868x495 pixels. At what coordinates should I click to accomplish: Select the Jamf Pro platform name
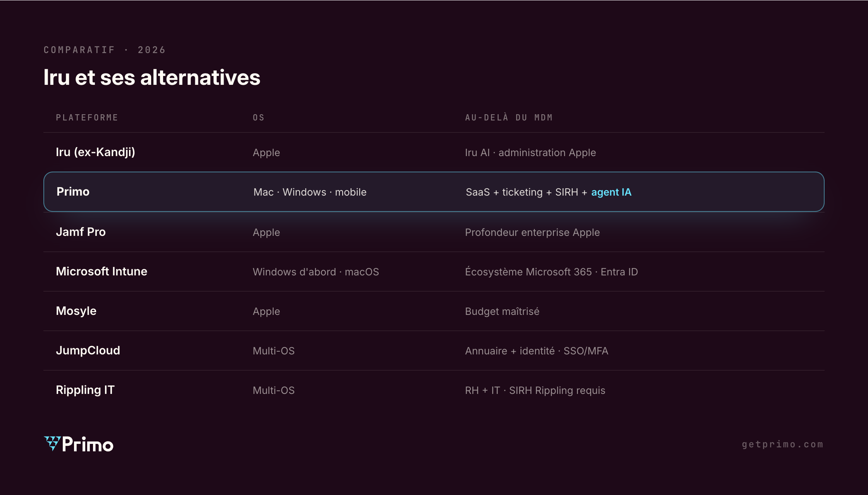(x=81, y=232)
